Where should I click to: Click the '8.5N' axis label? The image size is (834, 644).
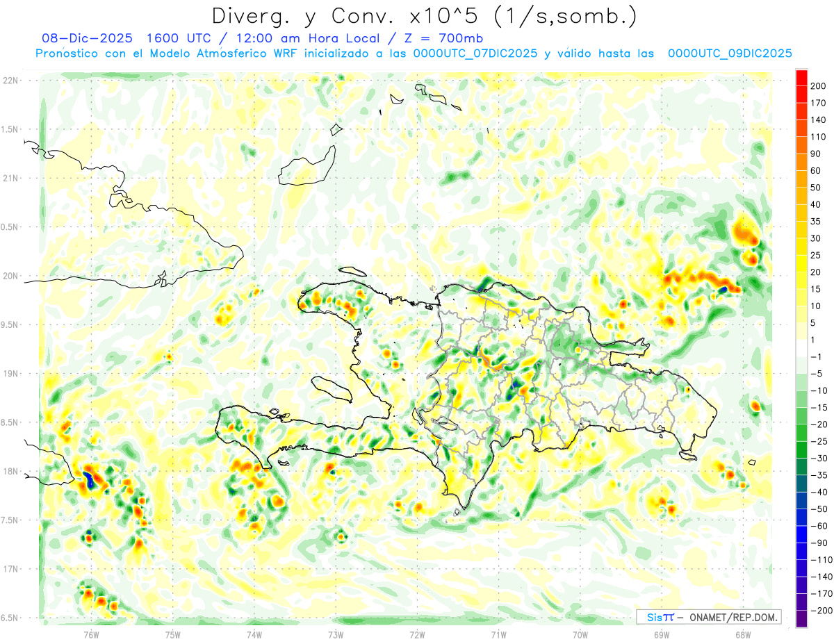point(9,422)
